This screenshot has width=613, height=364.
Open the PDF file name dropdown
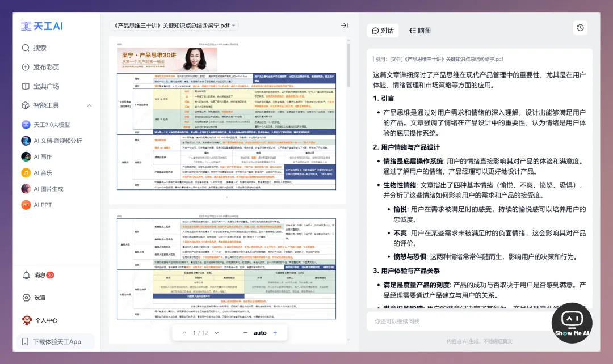tap(174, 26)
